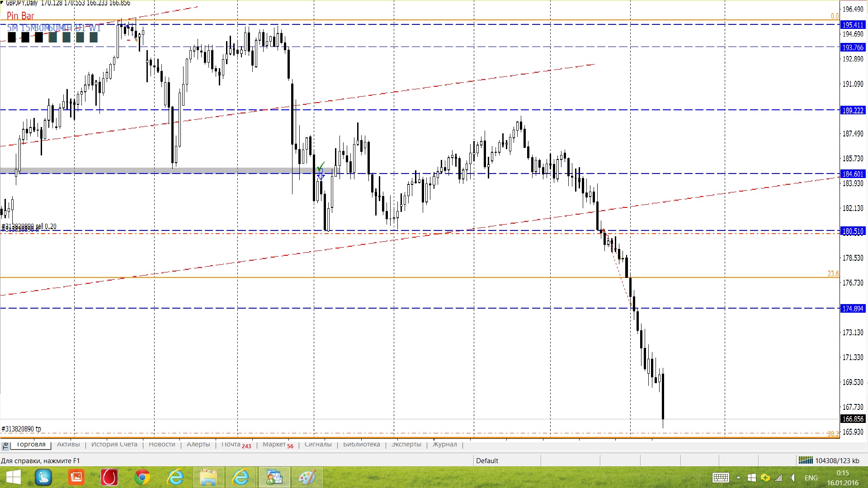Screen dimensions: 868x488
Task: Open File Explorer from the taskbar
Action: pyautogui.click(x=208, y=477)
